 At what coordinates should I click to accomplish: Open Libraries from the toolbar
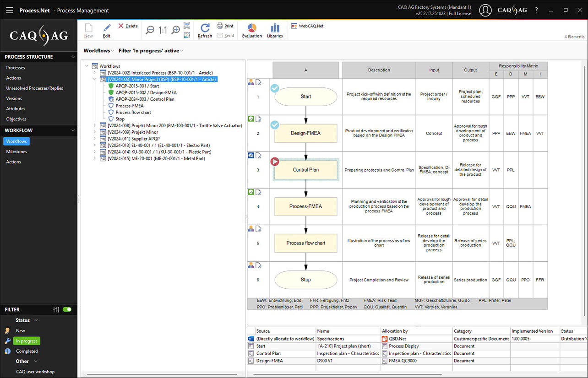tap(275, 29)
